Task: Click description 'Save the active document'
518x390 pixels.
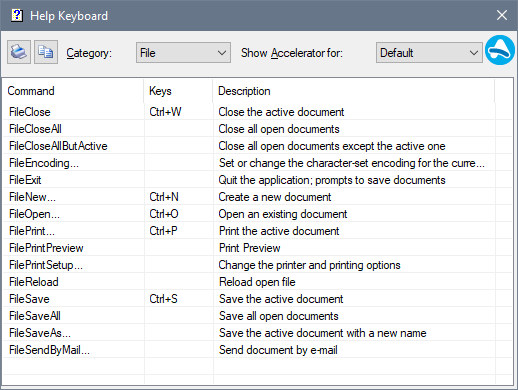Action: (x=281, y=299)
